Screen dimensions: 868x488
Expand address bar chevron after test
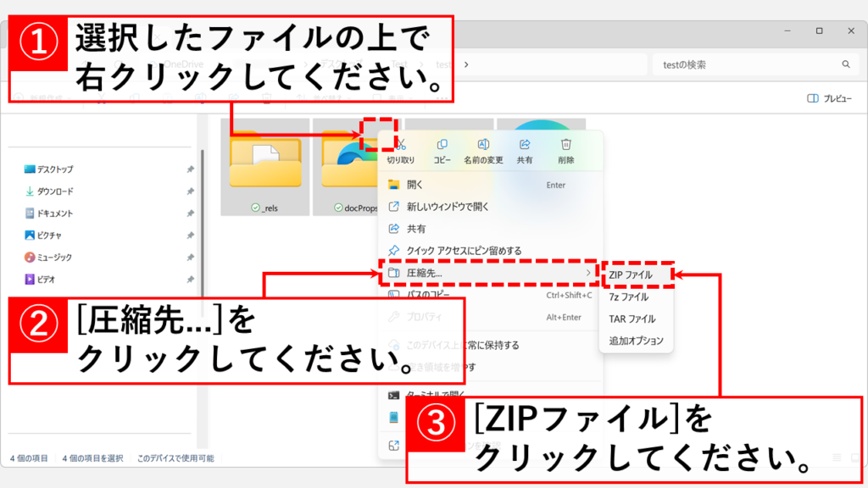pyautogui.click(x=466, y=64)
